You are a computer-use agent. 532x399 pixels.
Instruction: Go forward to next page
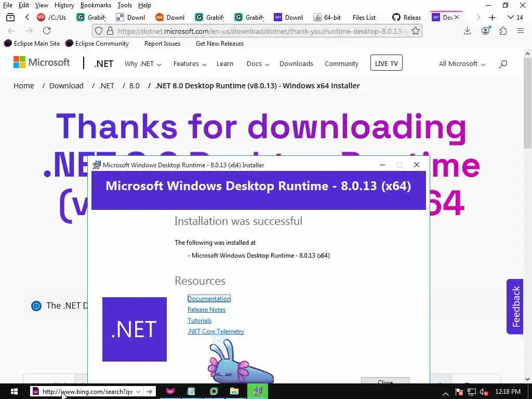click(x=29, y=31)
